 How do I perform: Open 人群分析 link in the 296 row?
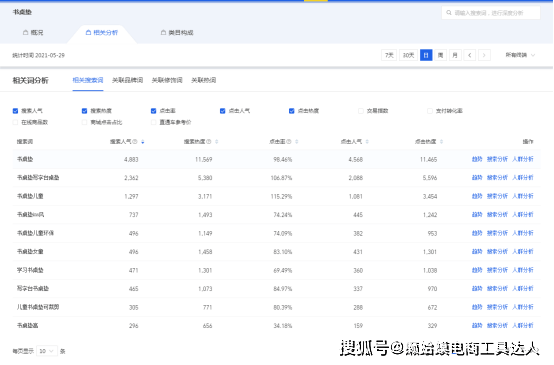[523, 325]
